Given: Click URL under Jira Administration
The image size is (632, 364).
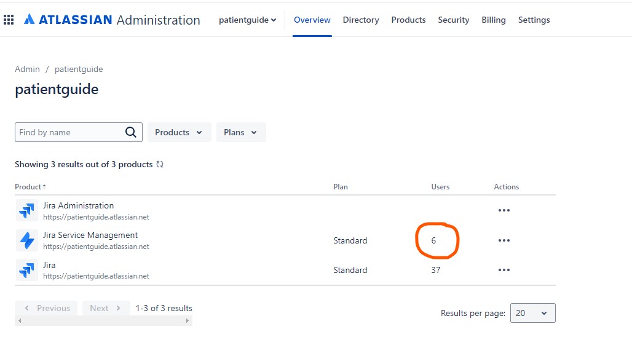Looking at the screenshot, I should point(96,217).
